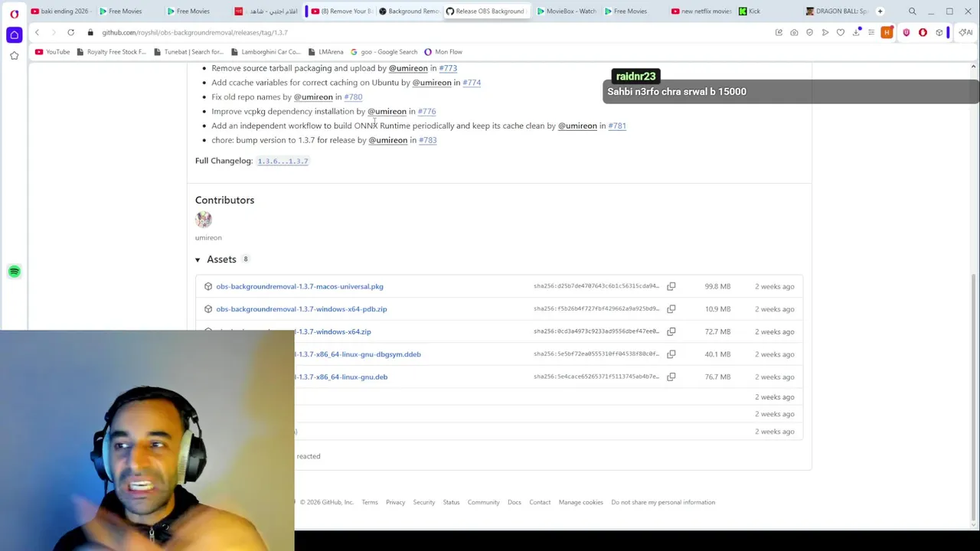
Task: Copy SHA256 of linux-gnu-dbgsym.ddeb
Action: 671,354
